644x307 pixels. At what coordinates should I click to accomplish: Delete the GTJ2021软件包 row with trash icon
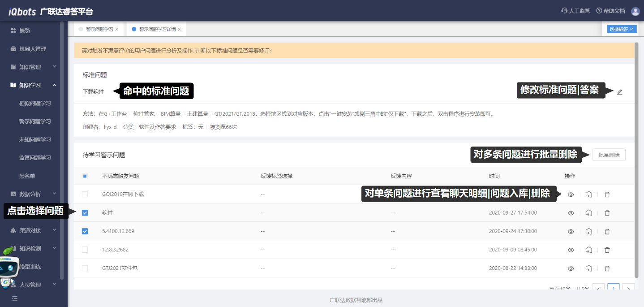[x=607, y=268]
